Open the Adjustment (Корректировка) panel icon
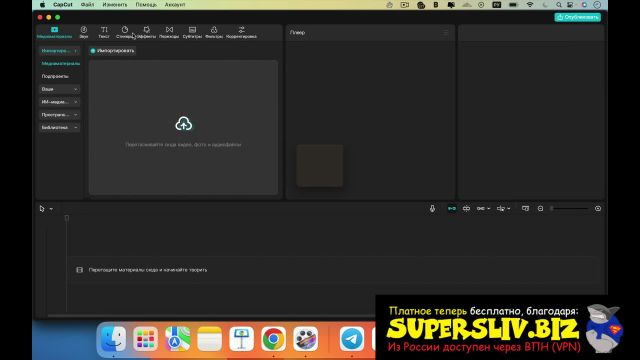The image size is (640, 360). pyautogui.click(x=241, y=32)
